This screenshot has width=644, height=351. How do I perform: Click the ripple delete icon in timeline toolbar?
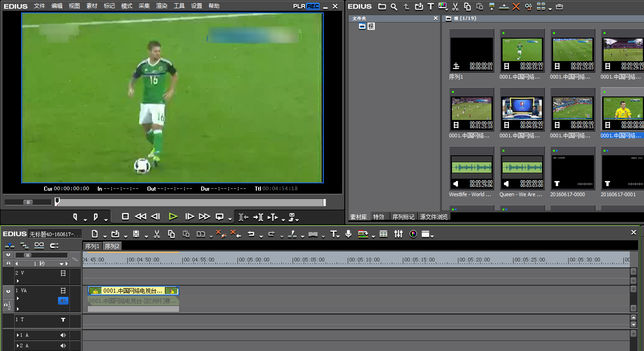(x=236, y=234)
